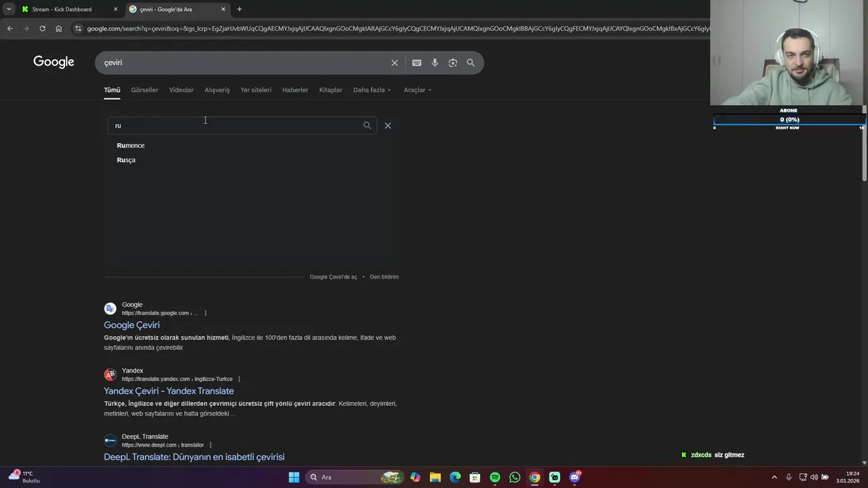Open the tab search dropdown arrow
This screenshot has width=868, height=488.
pos(9,9)
